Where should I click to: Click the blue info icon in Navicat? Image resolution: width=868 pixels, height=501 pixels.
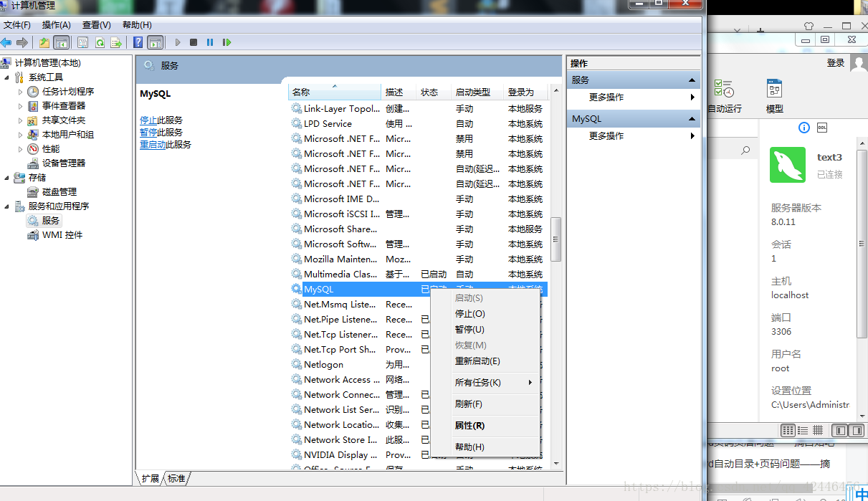pos(804,128)
